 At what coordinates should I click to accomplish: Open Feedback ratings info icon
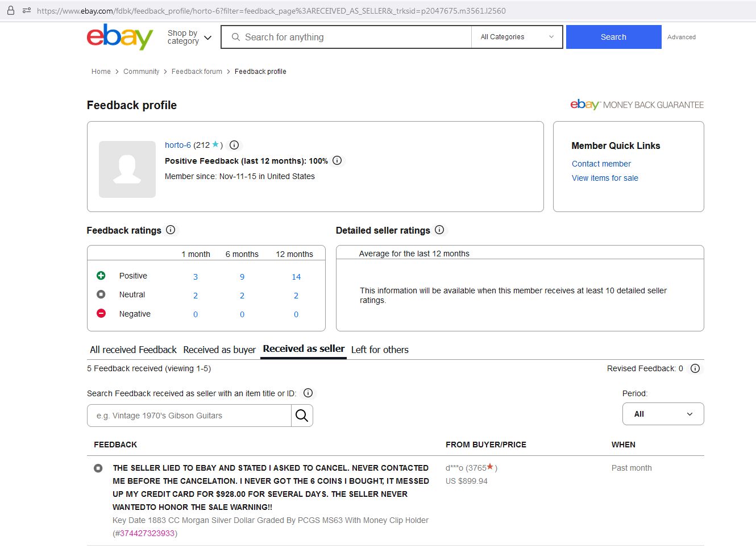(171, 230)
